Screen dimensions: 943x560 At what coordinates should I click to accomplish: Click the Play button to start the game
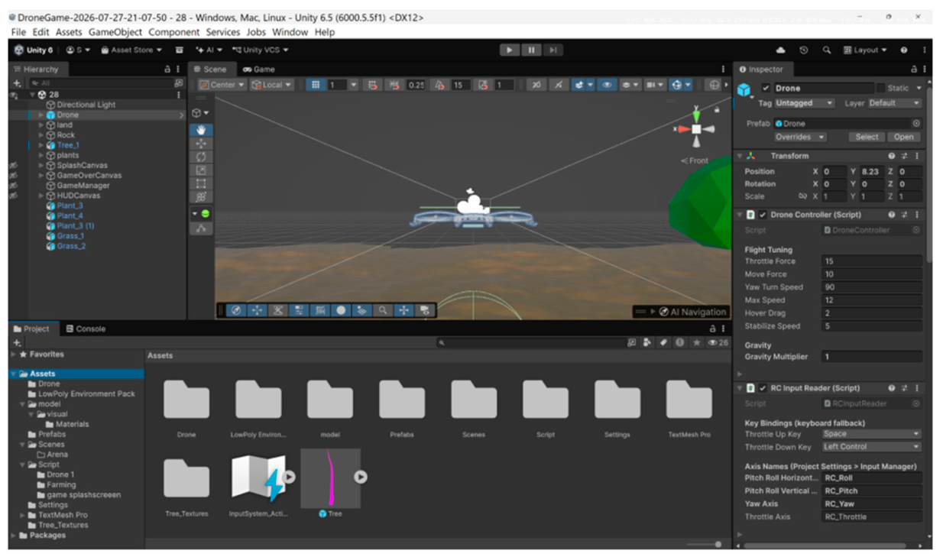[x=509, y=50]
